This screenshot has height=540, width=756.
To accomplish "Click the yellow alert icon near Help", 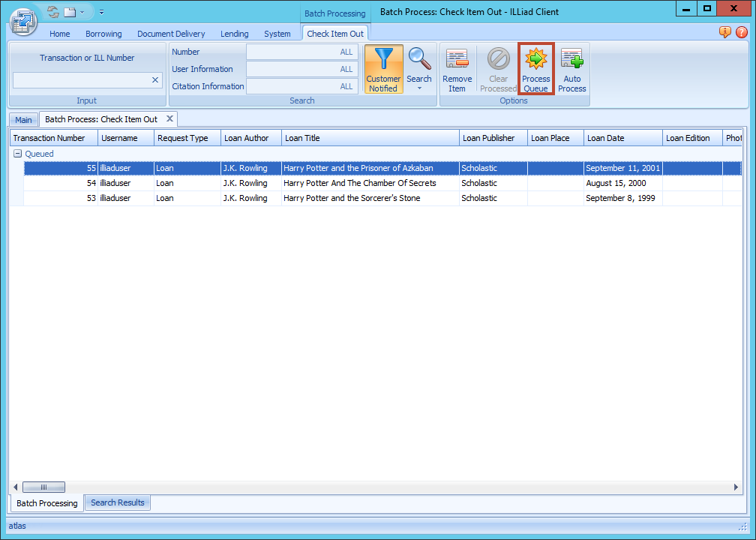I will [x=724, y=32].
